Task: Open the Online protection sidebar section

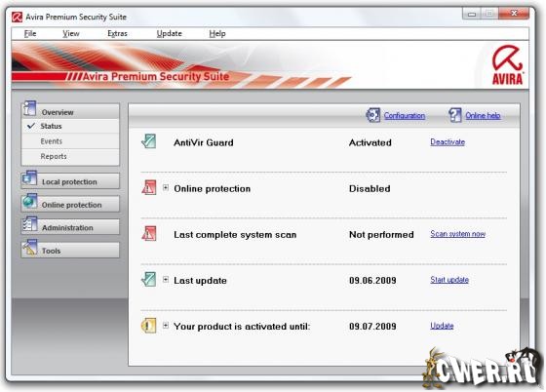Action: point(70,205)
